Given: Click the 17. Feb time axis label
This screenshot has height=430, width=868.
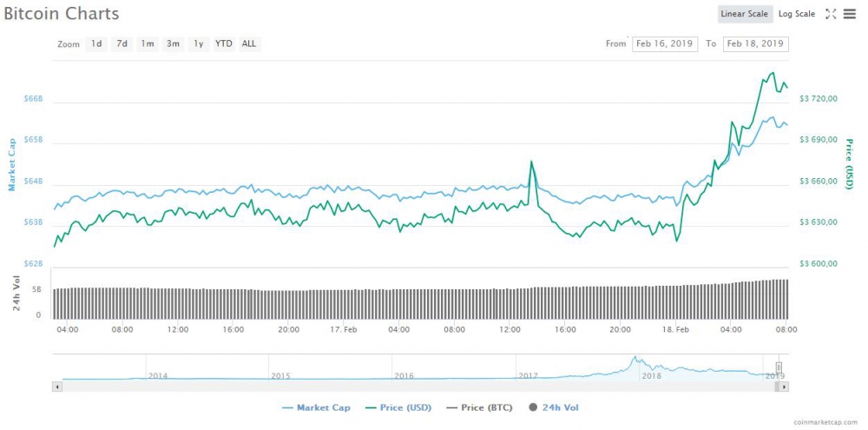Looking at the screenshot, I should (x=343, y=329).
